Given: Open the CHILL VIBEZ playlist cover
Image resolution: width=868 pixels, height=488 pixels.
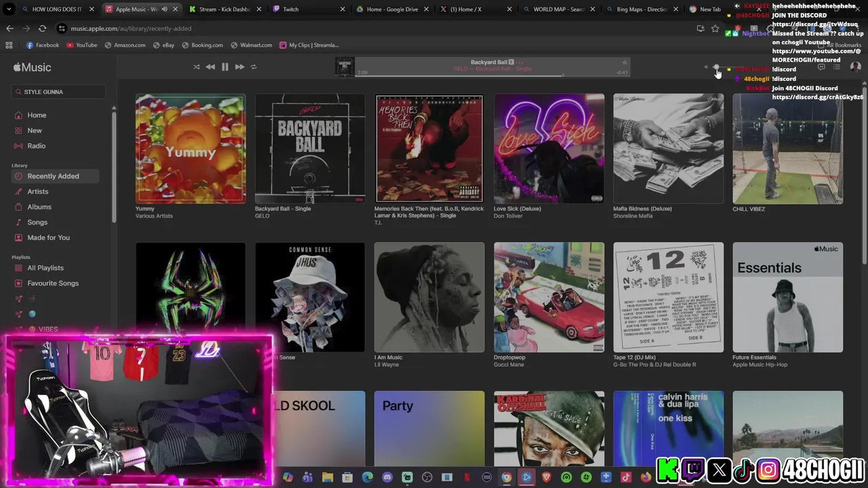Looking at the screenshot, I should pyautogui.click(x=787, y=149).
